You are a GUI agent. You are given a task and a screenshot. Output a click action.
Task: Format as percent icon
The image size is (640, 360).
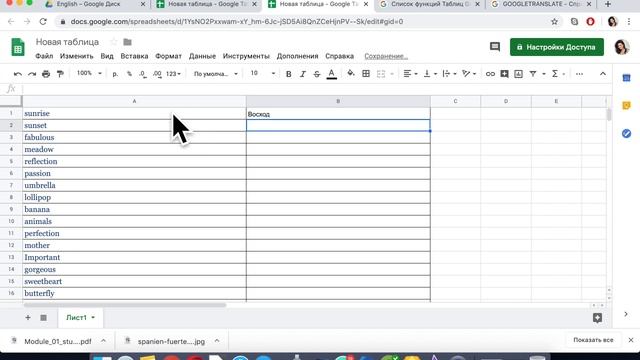129,74
